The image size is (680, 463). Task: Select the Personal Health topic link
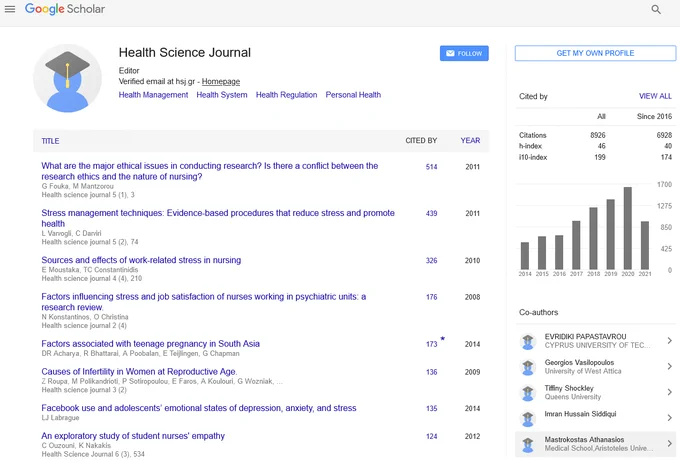click(x=353, y=95)
